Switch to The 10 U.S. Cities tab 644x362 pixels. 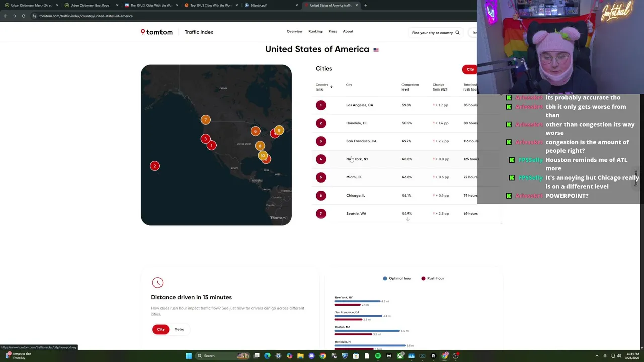(x=151, y=5)
